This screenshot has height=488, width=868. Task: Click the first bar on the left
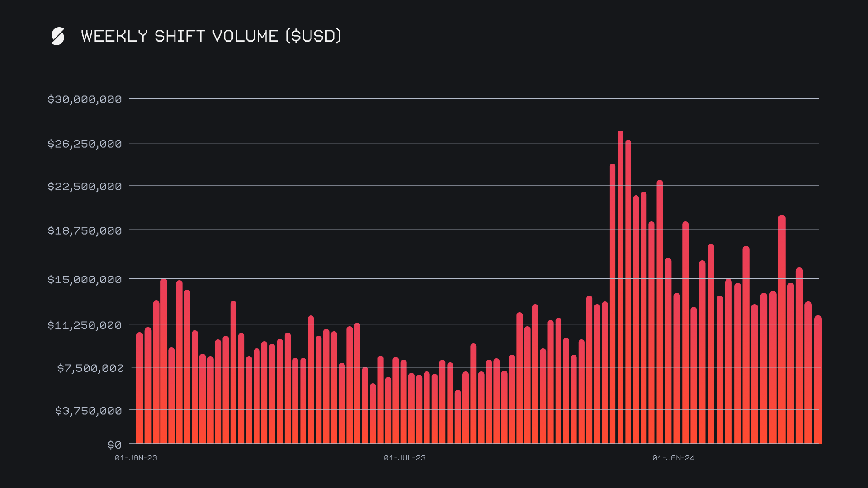pos(139,389)
